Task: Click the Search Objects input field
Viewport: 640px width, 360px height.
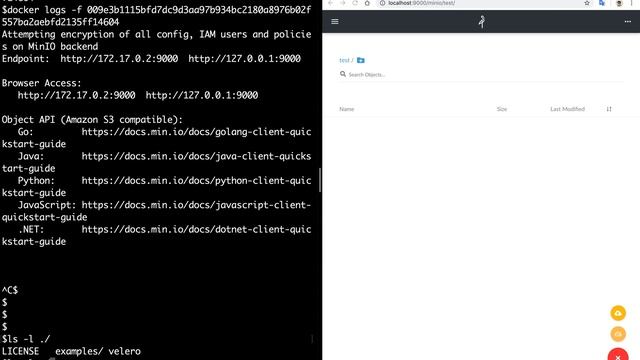Action: pyautogui.click(x=482, y=75)
